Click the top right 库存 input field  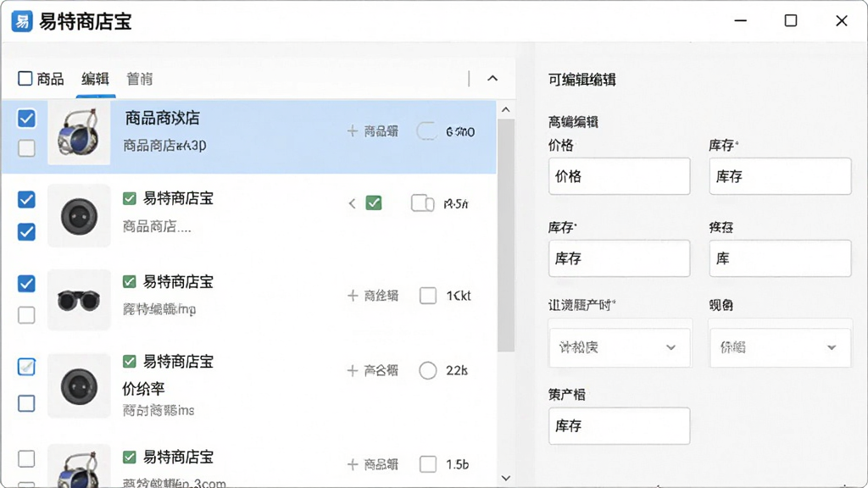[x=780, y=176]
